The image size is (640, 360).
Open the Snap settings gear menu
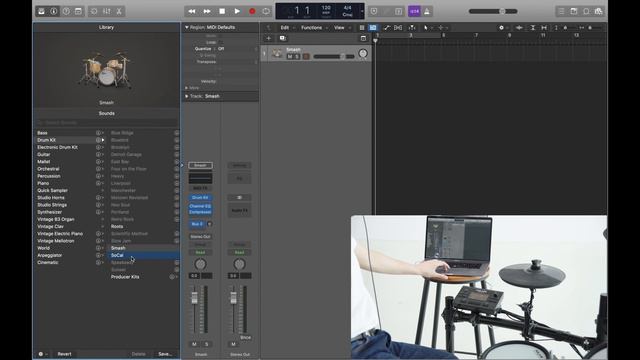point(502,28)
